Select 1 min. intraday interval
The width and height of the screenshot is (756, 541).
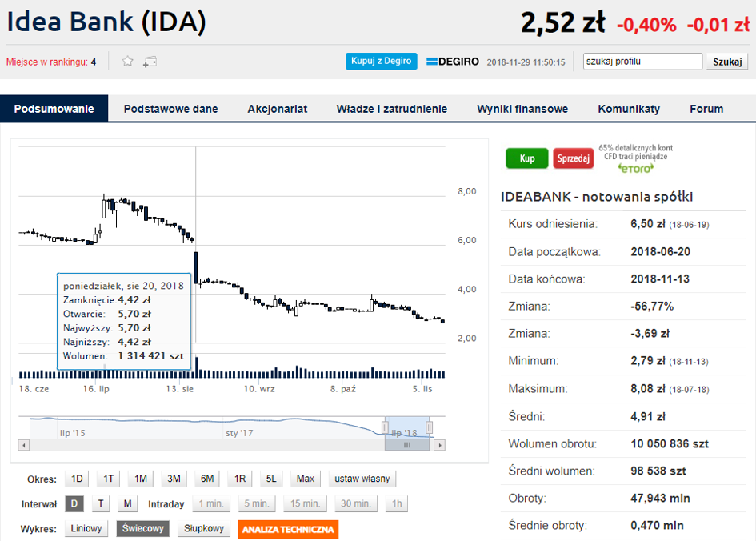pos(211,504)
